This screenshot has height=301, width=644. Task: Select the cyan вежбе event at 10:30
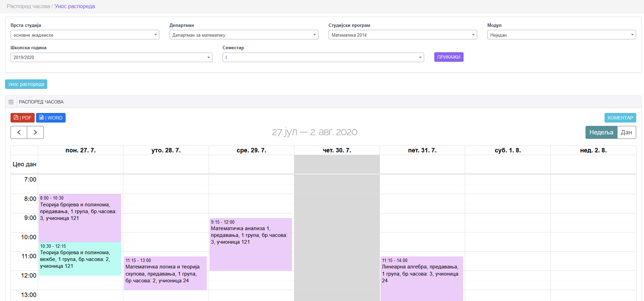(x=80, y=259)
